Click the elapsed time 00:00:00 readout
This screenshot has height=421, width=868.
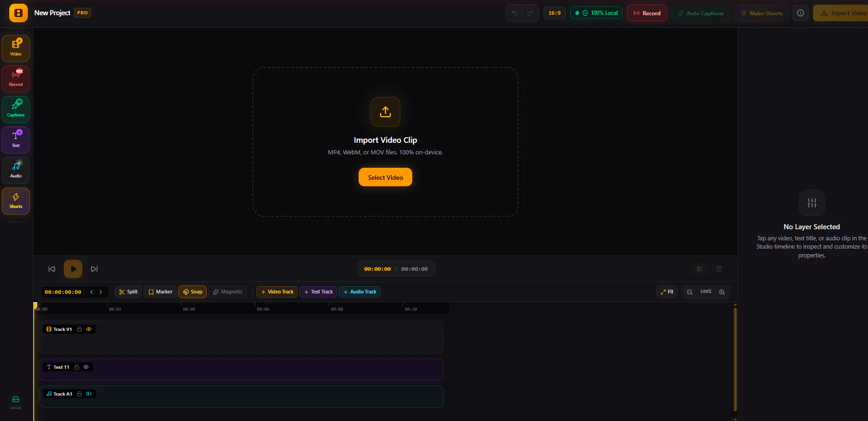pyautogui.click(x=377, y=269)
